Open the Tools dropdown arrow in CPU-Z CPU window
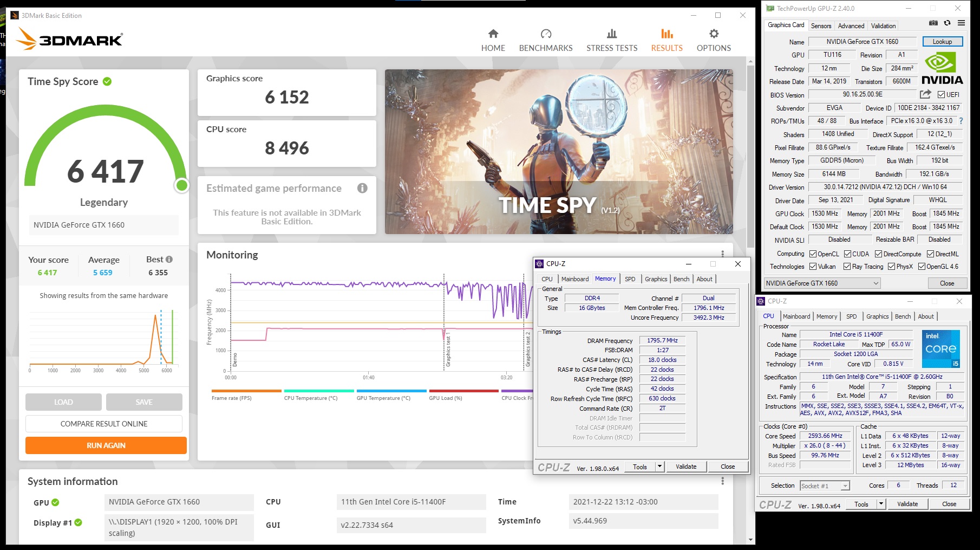The width and height of the screenshot is (980, 550). [881, 504]
